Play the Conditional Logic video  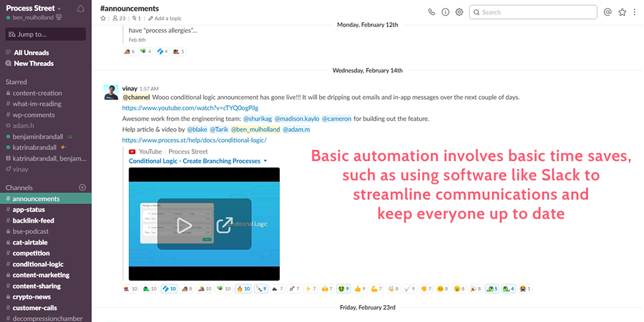[185, 225]
